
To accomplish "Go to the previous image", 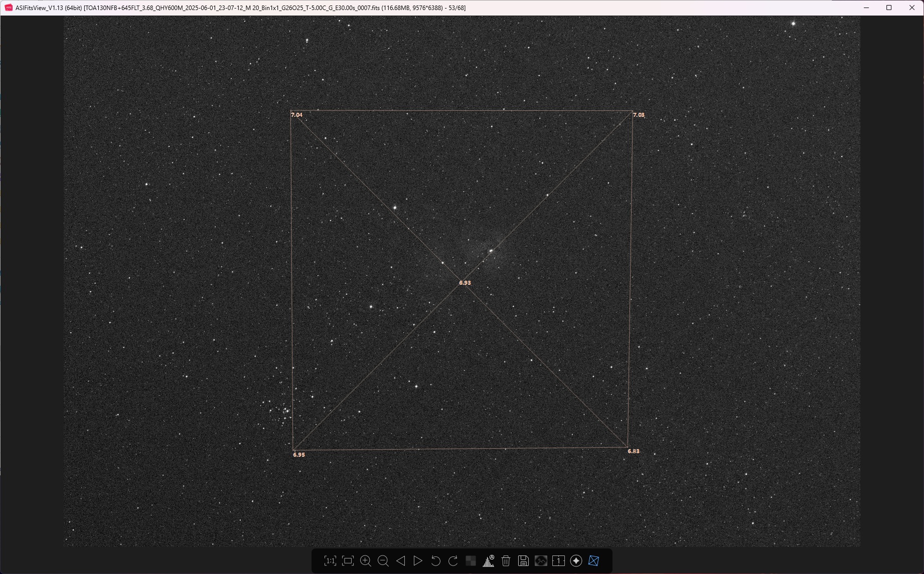I will click(x=400, y=561).
